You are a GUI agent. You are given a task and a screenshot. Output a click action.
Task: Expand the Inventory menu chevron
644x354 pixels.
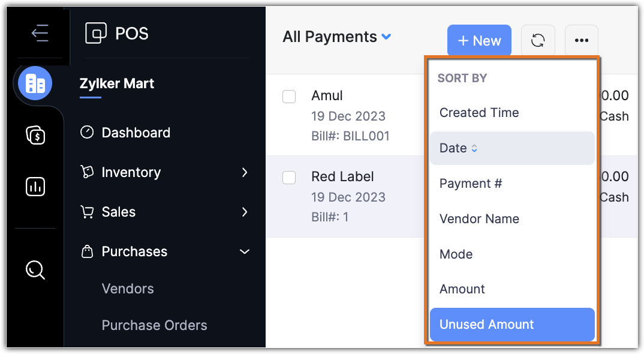click(x=244, y=173)
